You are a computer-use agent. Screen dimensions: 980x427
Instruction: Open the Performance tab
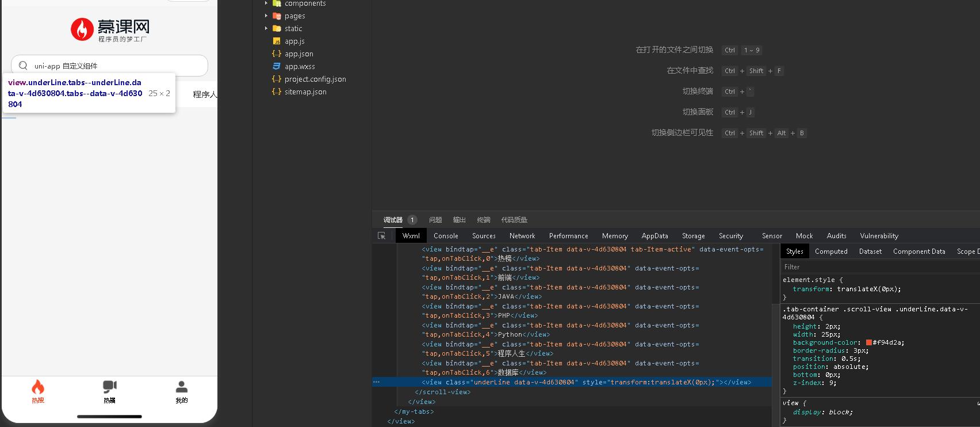[569, 236]
